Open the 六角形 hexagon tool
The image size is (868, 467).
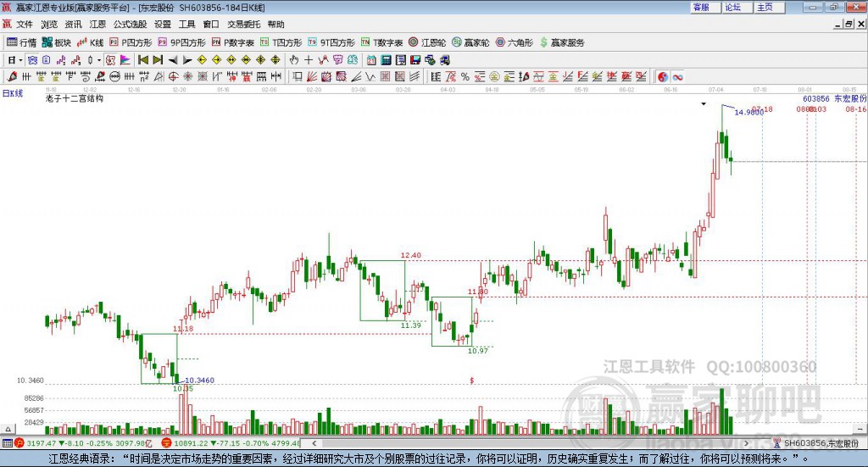[x=515, y=42]
